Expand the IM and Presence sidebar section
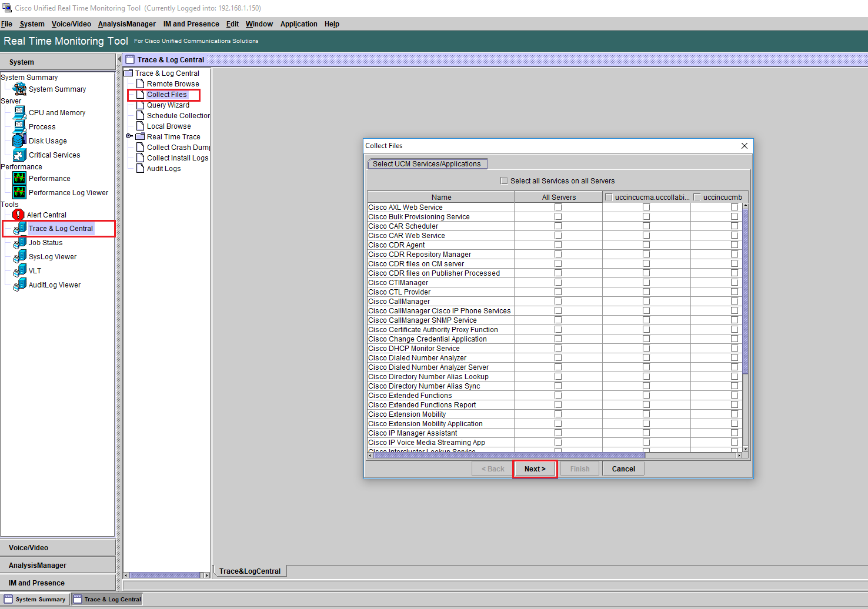868x609 pixels. coord(58,583)
